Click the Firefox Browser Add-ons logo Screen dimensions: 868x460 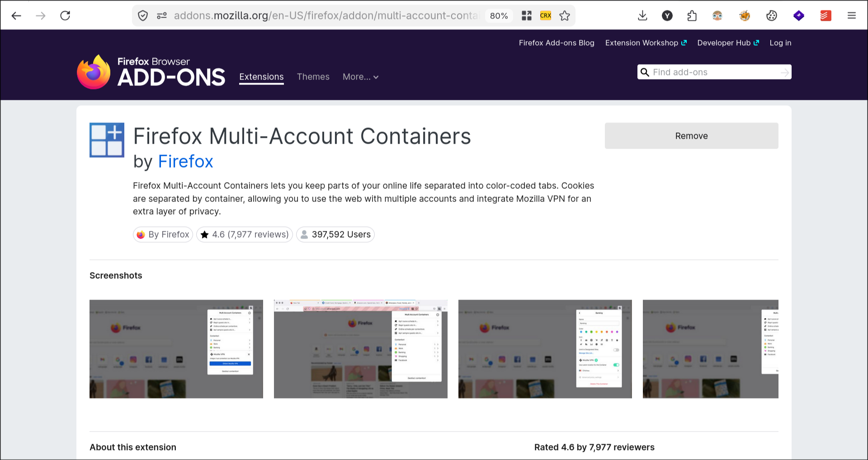[x=151, y=72]
